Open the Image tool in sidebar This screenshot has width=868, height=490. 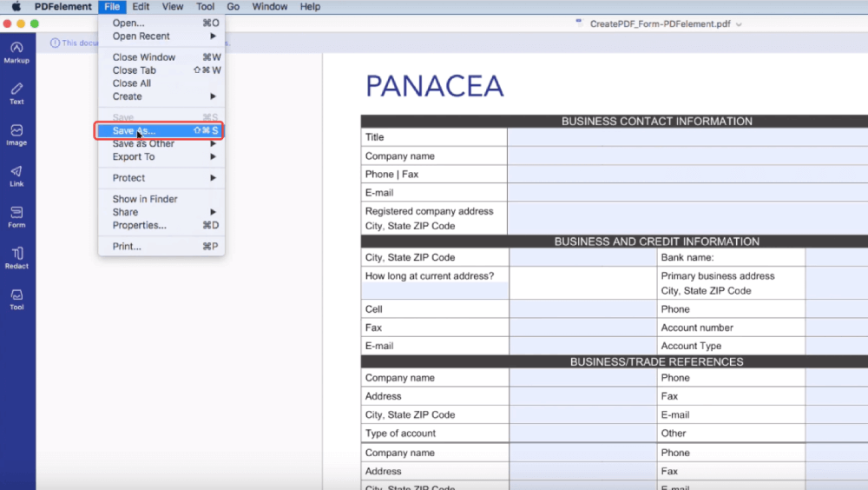16,134
